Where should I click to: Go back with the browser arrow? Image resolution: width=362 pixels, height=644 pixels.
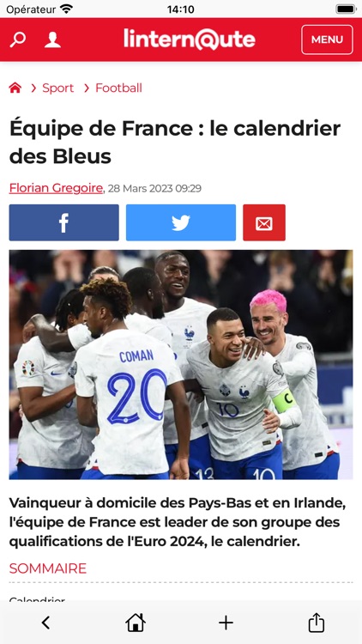45,623
